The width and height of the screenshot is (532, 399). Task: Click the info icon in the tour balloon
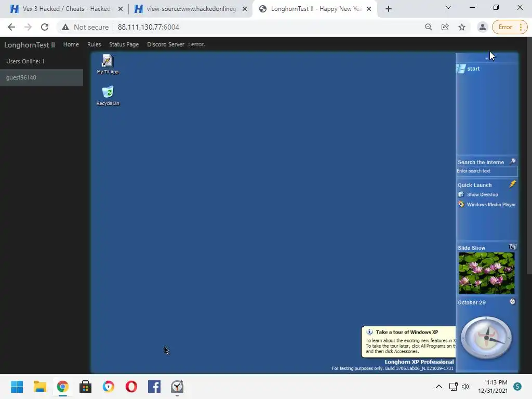click(x=369, y=332)
